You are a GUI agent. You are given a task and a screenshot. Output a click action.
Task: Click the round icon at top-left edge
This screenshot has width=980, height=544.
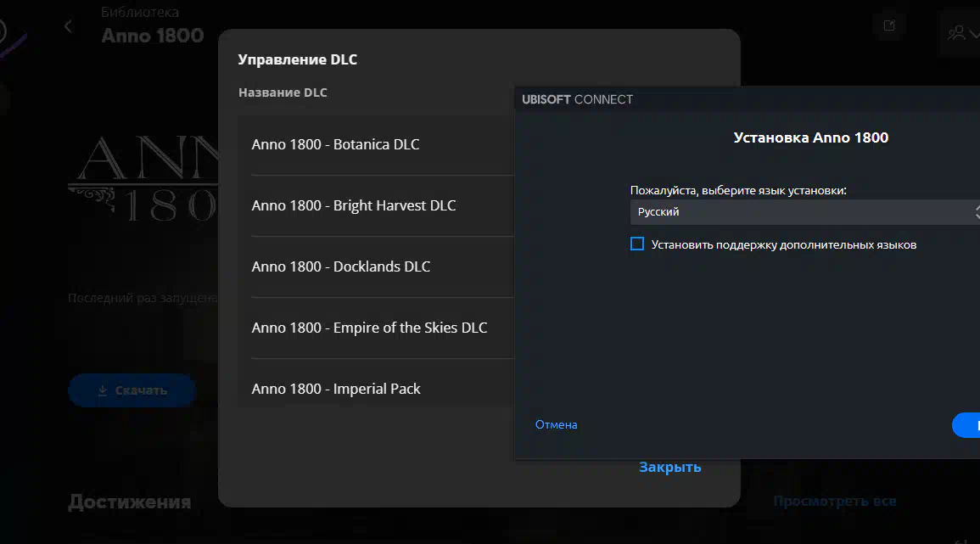tap(3, 31)
